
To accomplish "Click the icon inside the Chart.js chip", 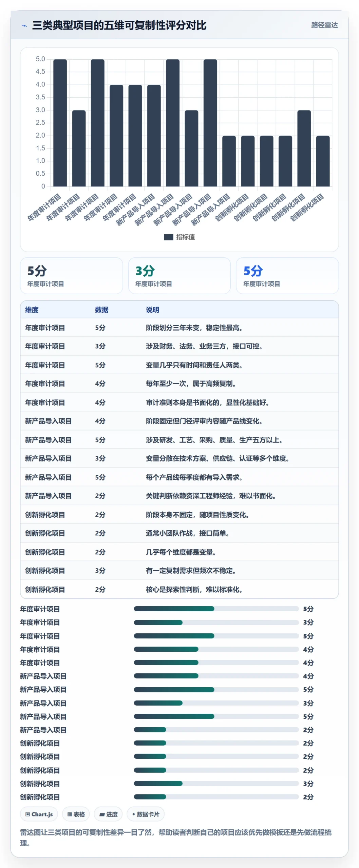I will [28, 814].
